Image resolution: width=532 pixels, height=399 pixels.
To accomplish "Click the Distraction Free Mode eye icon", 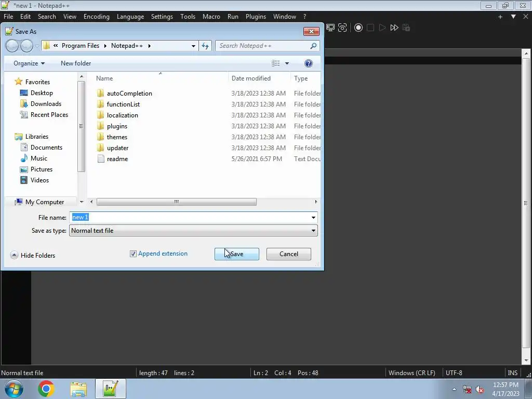I will 342,28.
